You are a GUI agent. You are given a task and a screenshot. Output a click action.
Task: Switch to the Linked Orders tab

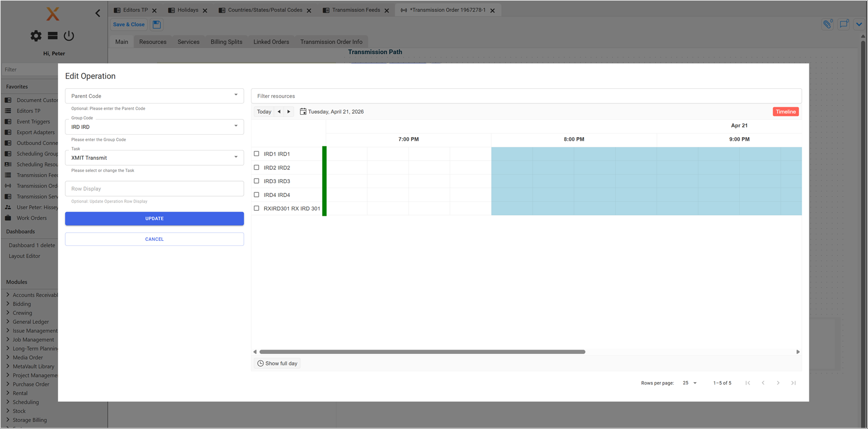pyautogui.click(x=271, y=42)
